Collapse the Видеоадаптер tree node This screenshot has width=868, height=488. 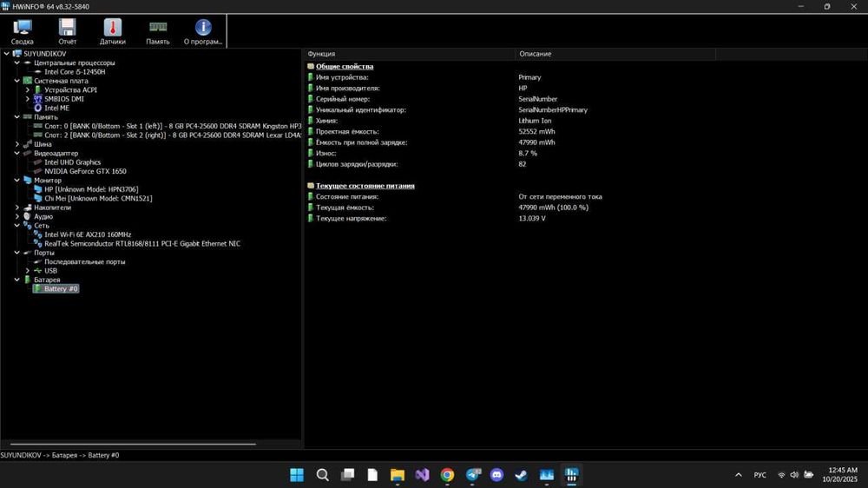click(x=17, y=153)
